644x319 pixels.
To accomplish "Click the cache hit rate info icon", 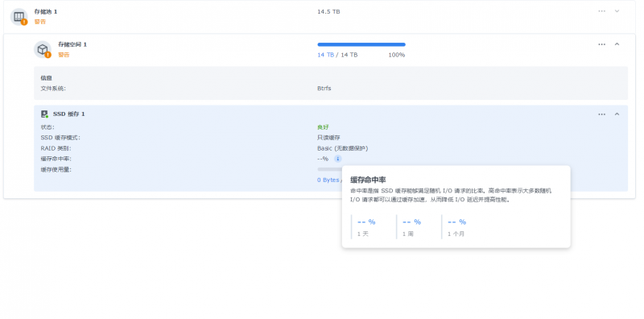I will tap(337, 159).
